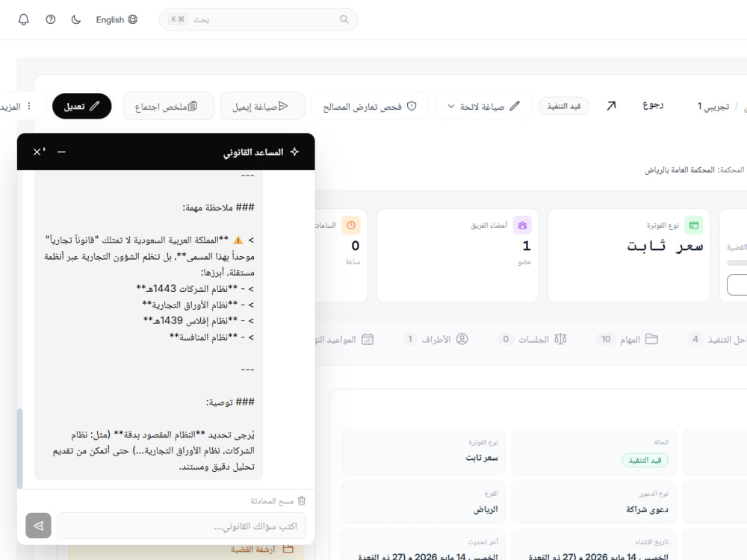This screenshot has height=560, width=747.
Task: Click the نظام الشركات 1443هـ line in chat
Action: click(x=195, y=288)
